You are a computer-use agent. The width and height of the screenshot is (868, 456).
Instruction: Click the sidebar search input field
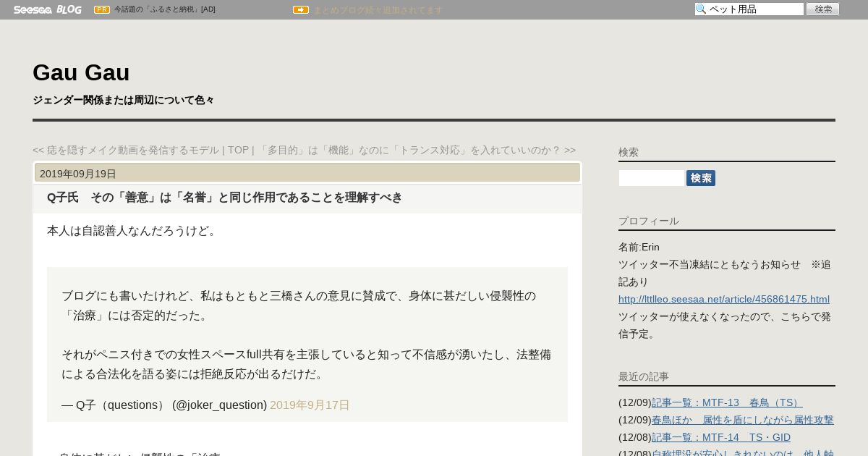[651, 178]
